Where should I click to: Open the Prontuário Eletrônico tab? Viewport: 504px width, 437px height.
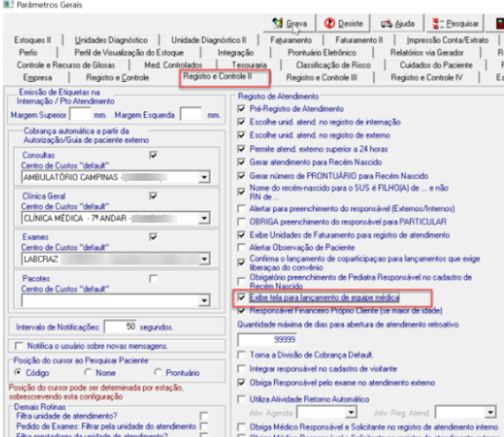[322, 52]
